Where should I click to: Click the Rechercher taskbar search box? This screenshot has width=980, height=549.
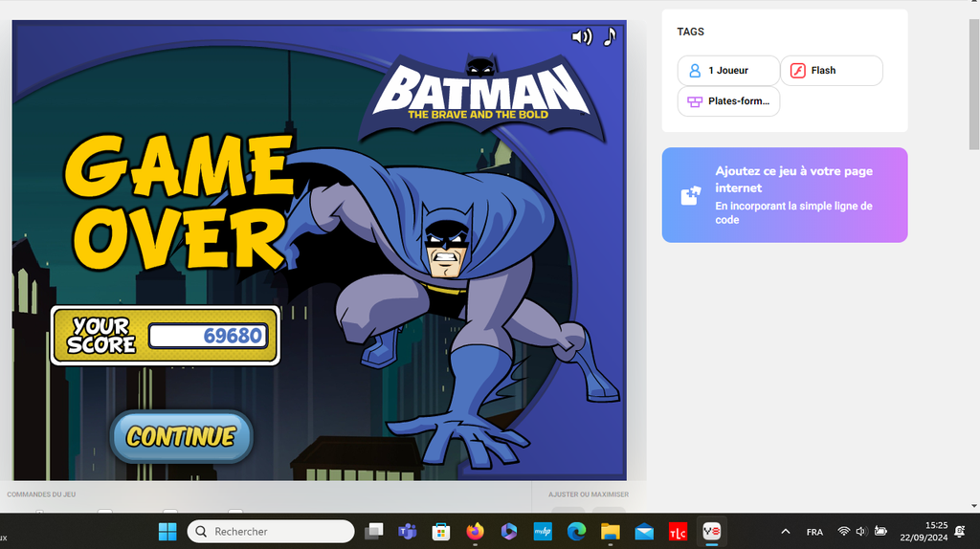271,531
